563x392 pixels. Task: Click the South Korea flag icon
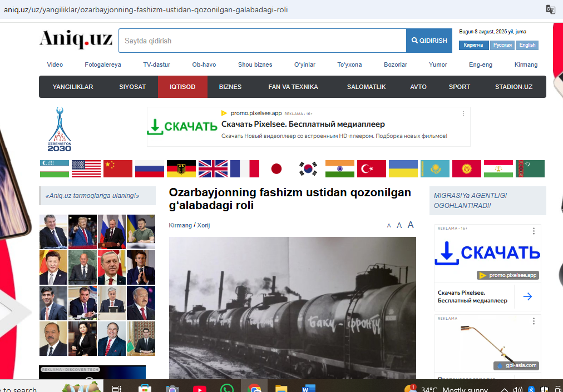tap(308, 168)
